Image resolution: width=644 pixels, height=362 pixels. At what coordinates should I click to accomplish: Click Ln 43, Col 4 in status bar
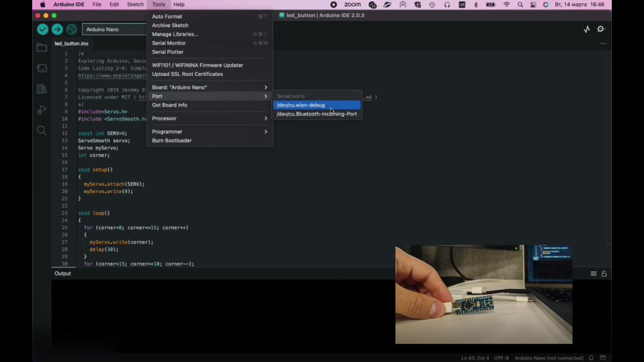(475, 358)
